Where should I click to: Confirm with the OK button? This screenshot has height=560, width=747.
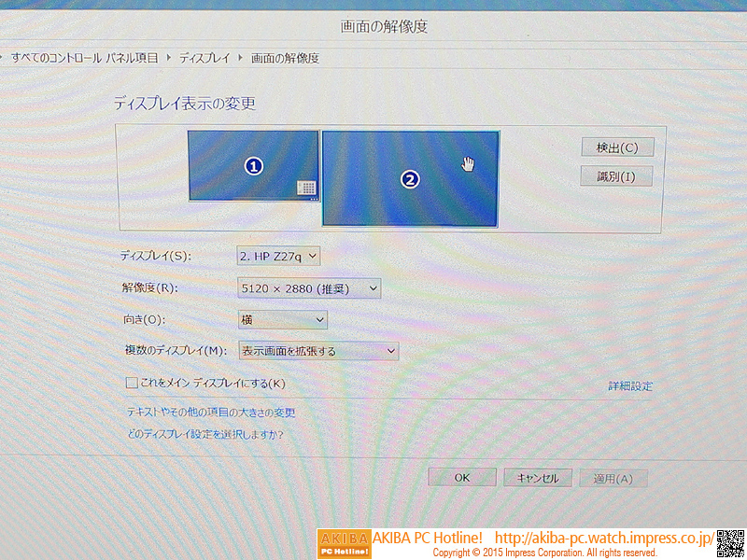(462, 478)
